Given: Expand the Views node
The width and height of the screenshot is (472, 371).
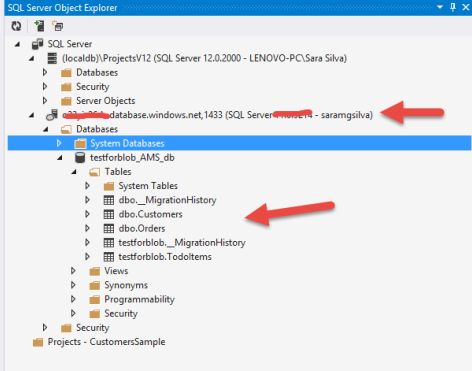Looking at the screenshot, I should click(73, 271).
